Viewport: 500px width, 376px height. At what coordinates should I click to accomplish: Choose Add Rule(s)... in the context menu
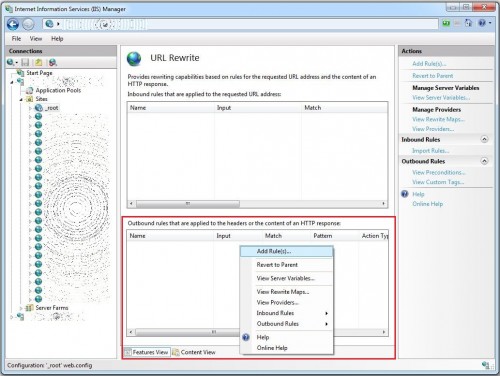[x=287, y=251]
